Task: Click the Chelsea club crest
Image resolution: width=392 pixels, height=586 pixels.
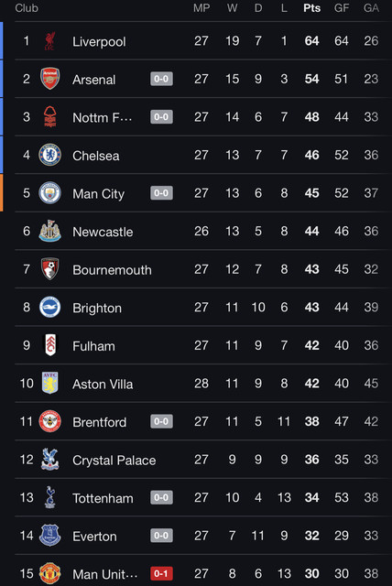Action: pyautogui.click(x=49, y=155)
